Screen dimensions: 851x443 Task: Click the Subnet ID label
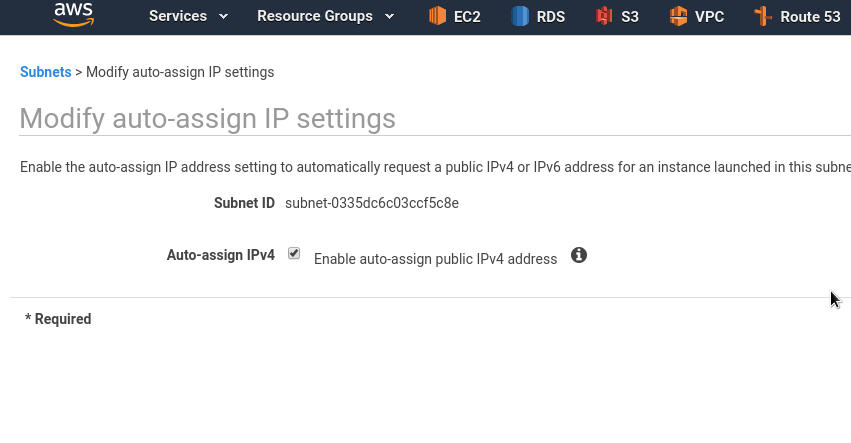pyautogui.click(x=244, y=203)
